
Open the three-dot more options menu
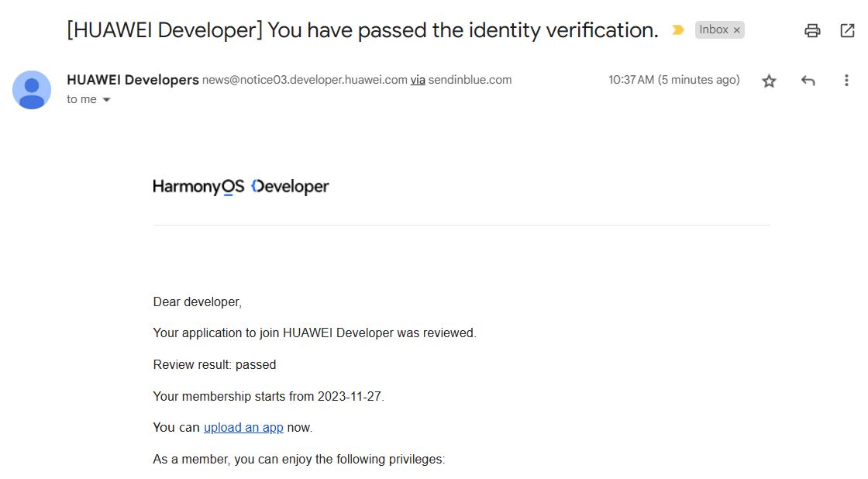846,81
